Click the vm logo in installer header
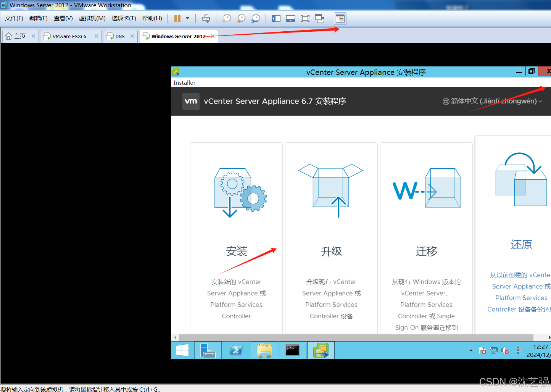The image size is (551, 392). pyautogui.click(x=191, y=101)
